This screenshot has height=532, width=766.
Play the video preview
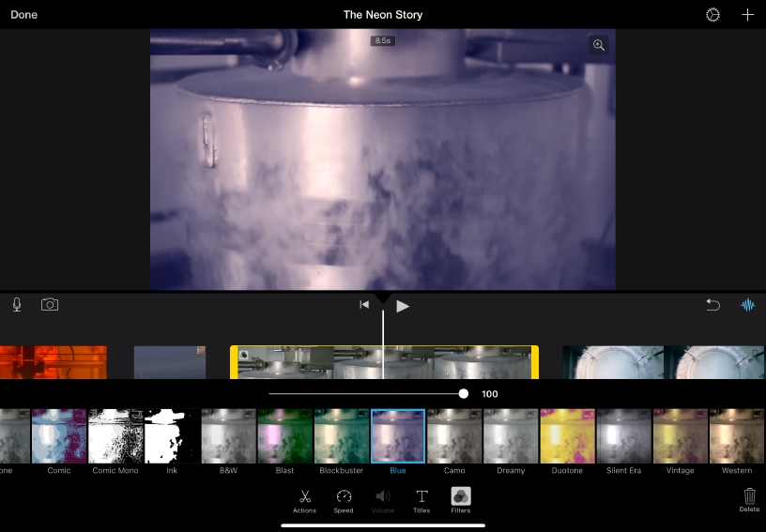(x=403, y=305)
